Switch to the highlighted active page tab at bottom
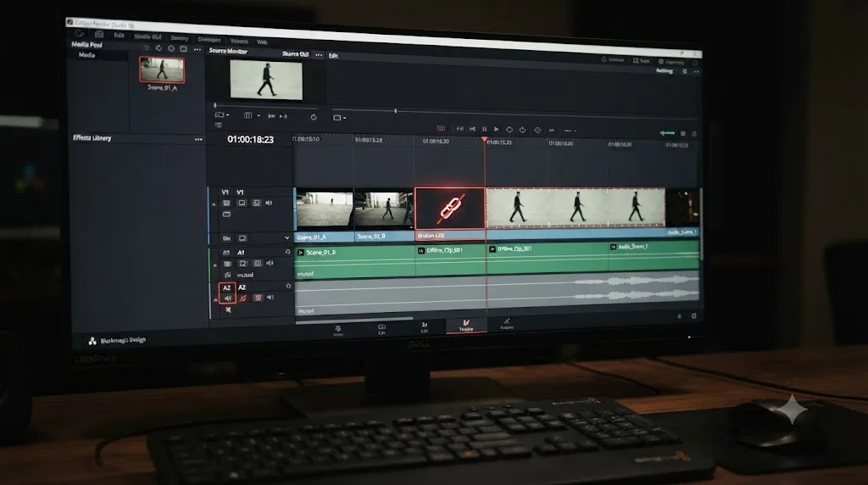The width and height of the screenshot is (868, 485). tap(466, 326)
